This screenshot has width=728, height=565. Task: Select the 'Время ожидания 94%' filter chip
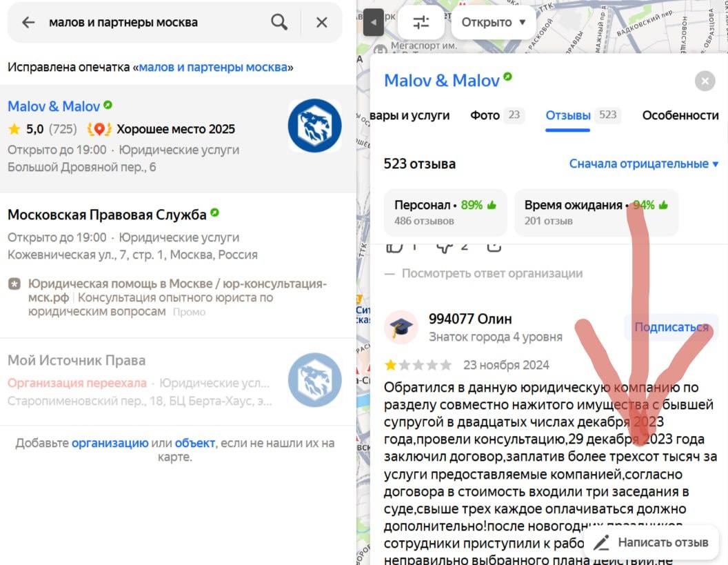pyautogui.click(x=596, y=212)
